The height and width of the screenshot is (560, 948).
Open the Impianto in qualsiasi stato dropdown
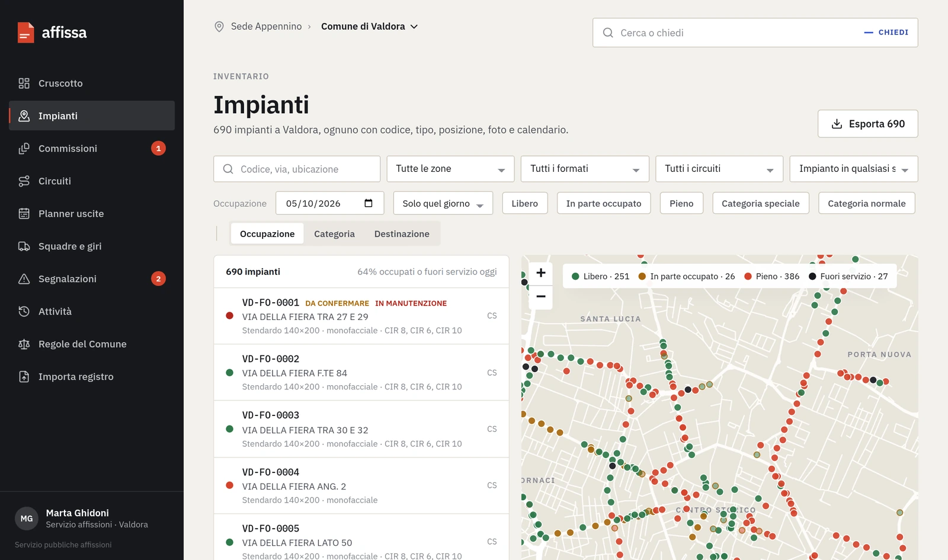(x=854, y=169)
